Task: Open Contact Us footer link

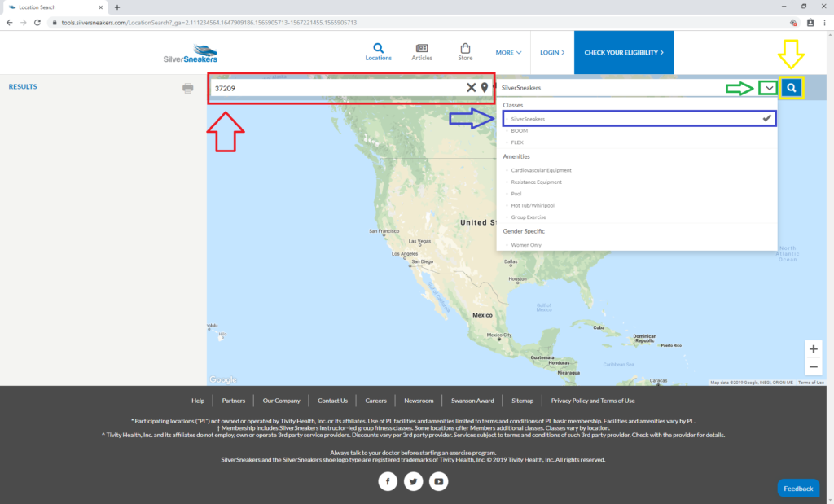Action: [x=332, y=401]
